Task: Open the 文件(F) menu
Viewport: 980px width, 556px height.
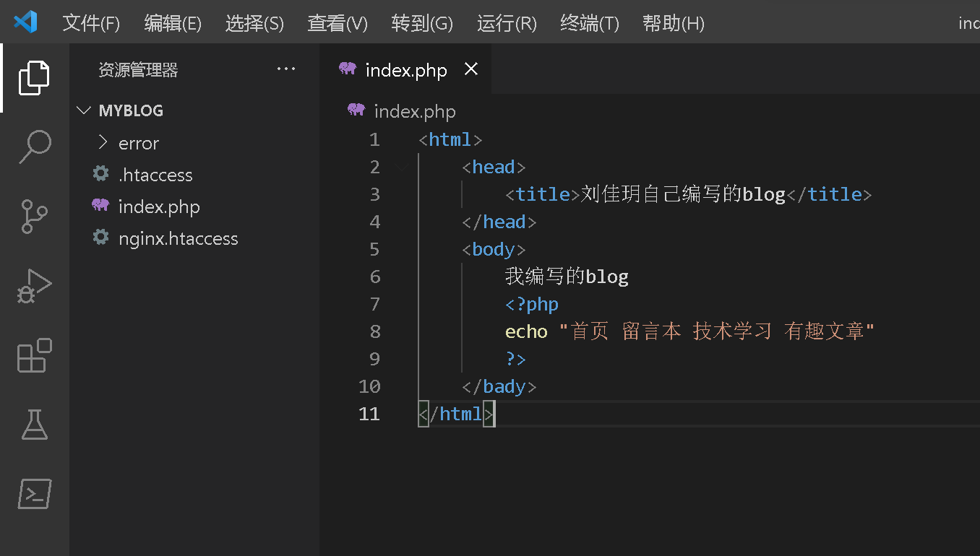Action: click(x=91, y=23)
